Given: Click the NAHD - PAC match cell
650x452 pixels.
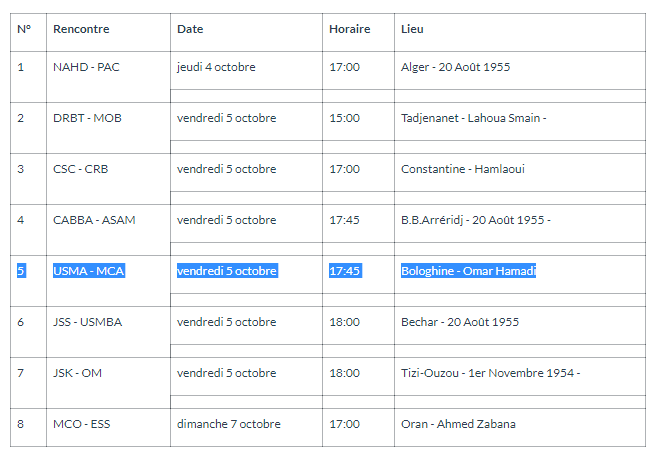Looking at the screenshot, I should 86,67.
